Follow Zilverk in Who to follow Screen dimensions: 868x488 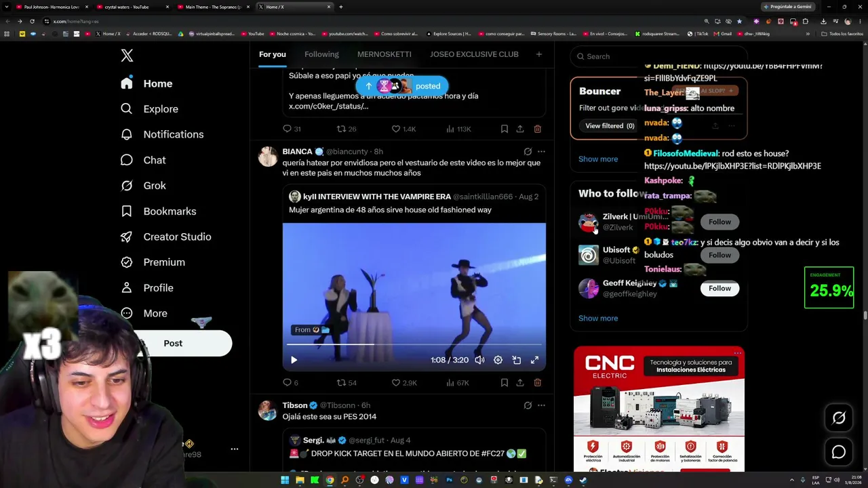pos(719,222)
